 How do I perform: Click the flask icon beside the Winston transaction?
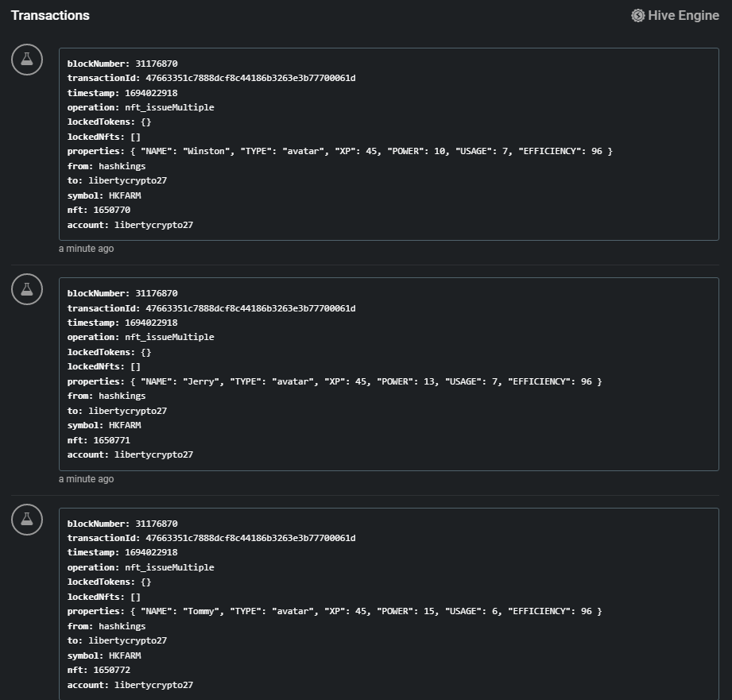click(27, 60)
